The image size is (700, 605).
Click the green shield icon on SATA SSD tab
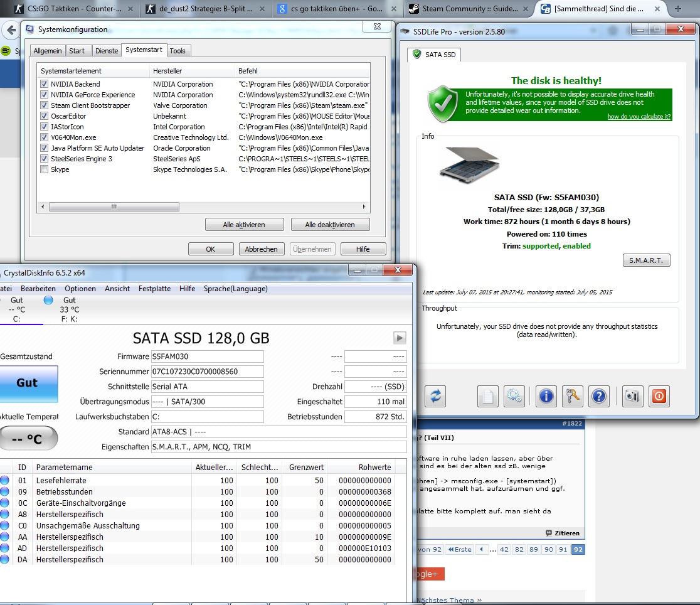(x=416, y=54)
